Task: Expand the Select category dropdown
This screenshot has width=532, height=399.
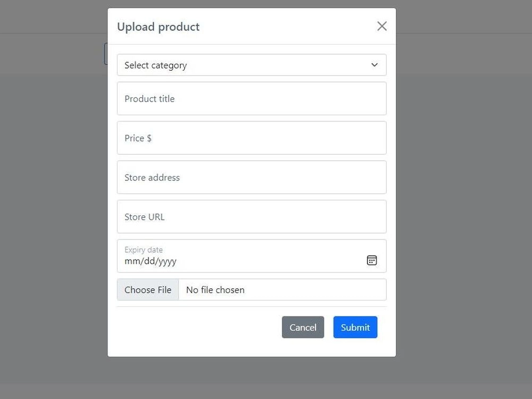Action: click(x=252, y=65)
